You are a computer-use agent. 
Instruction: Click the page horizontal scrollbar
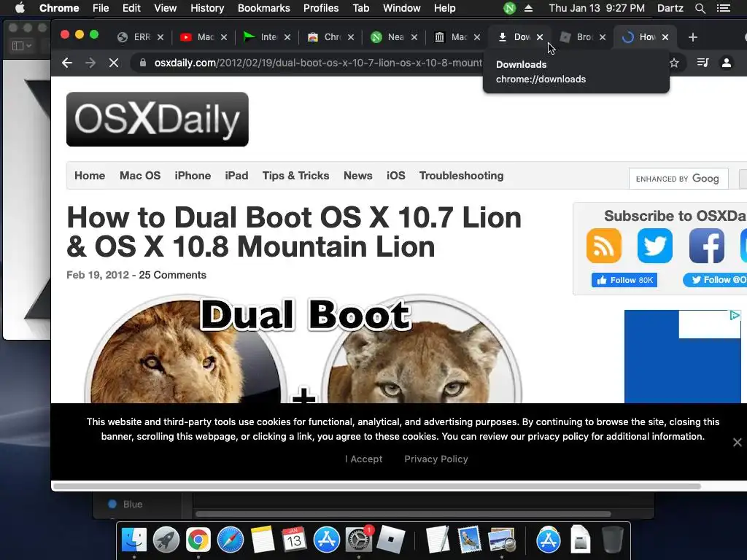pyautogui.click(x=377, y=486)
